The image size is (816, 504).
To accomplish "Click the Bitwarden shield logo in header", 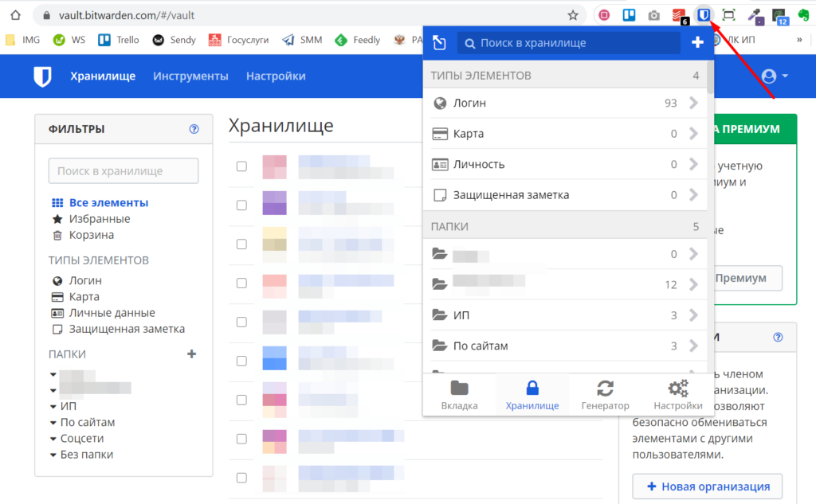I will tap(42, 76).
